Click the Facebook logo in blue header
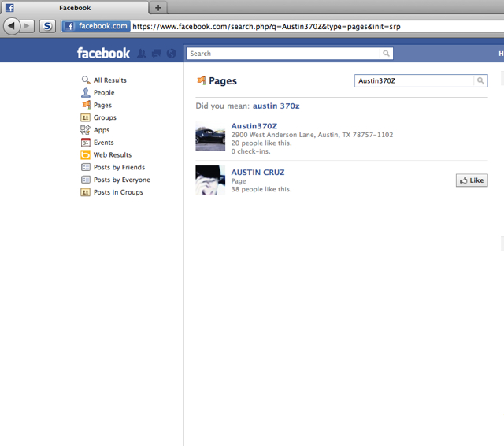 tap(103, 53)
